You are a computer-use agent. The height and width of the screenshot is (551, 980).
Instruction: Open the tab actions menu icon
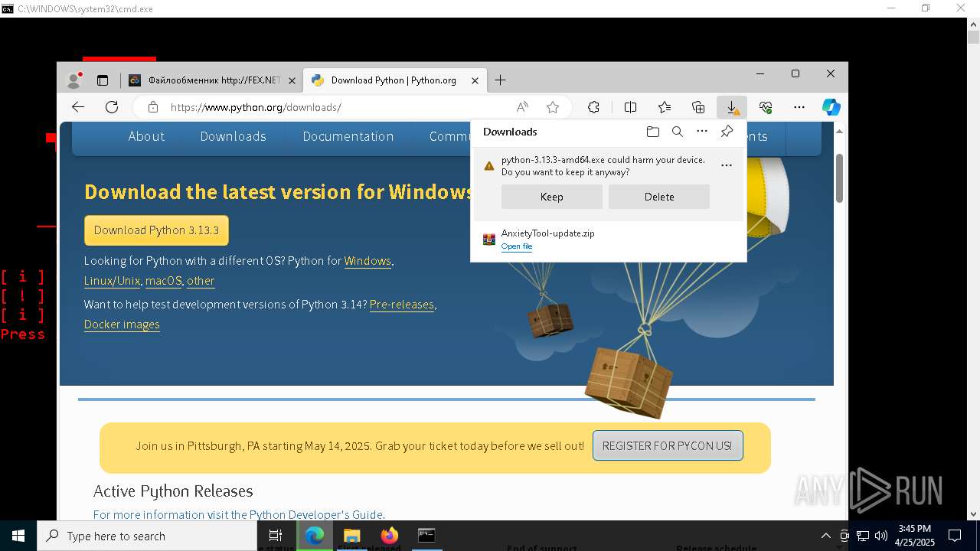pos(103,80)
